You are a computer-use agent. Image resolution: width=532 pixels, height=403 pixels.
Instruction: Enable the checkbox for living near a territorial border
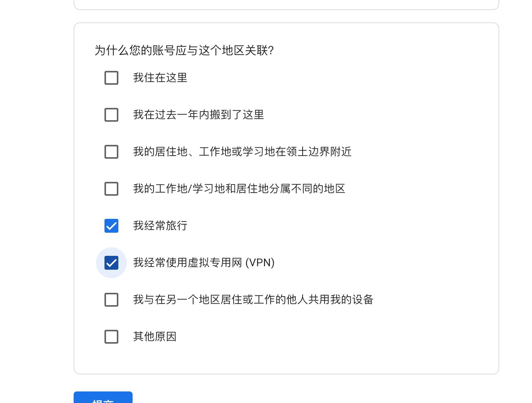coord(111,152)
